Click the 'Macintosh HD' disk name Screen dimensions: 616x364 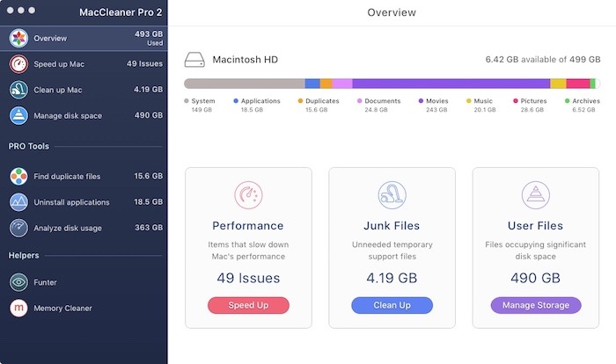pos(246,60)
